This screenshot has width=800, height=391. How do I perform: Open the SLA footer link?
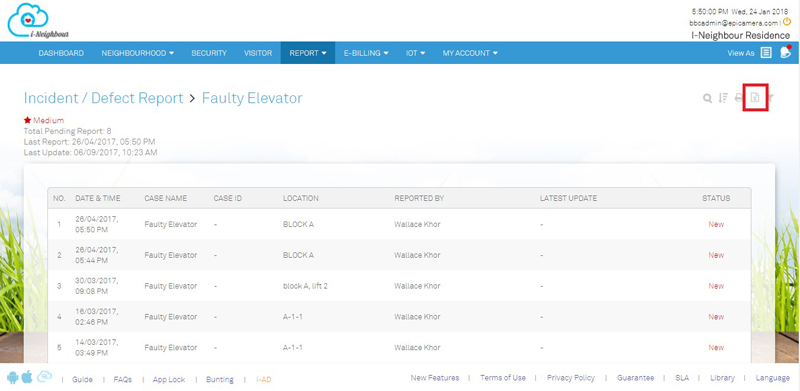coord(682,378)
